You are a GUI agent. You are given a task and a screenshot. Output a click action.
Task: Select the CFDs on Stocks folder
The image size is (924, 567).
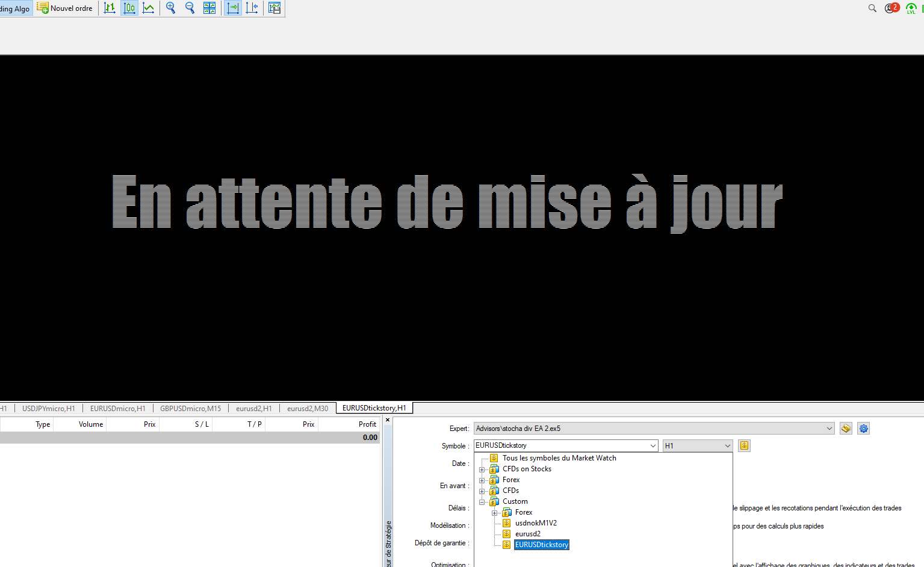tap(527, 469)
